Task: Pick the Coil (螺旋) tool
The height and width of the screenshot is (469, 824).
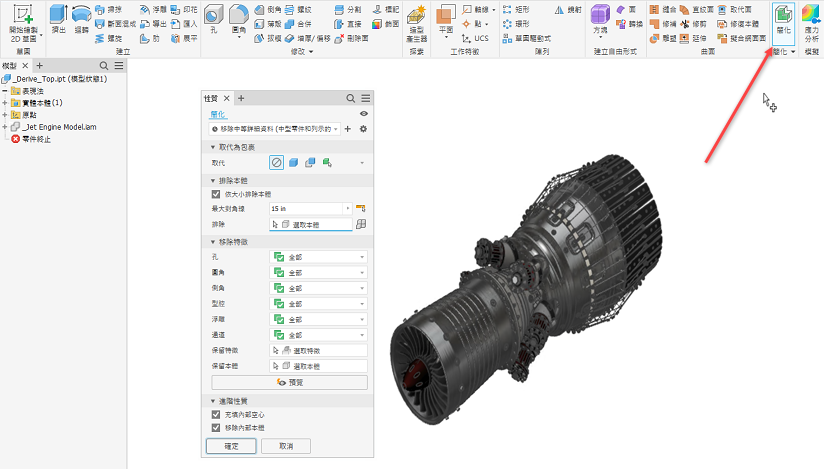Action: point(108,38)
